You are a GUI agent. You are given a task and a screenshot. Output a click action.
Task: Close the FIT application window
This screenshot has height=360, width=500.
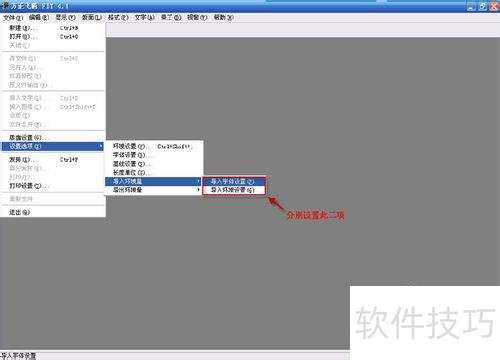click(x=494, y=6)
